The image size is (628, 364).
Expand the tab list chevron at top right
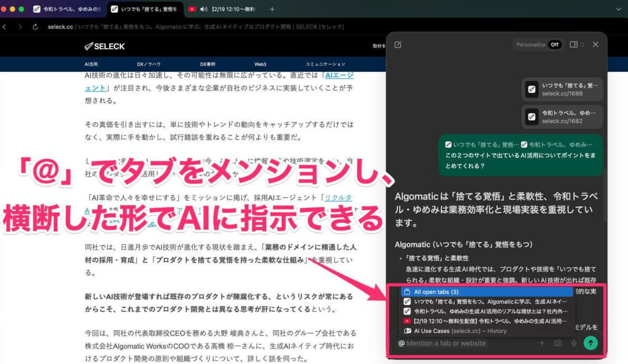point(619,9)
